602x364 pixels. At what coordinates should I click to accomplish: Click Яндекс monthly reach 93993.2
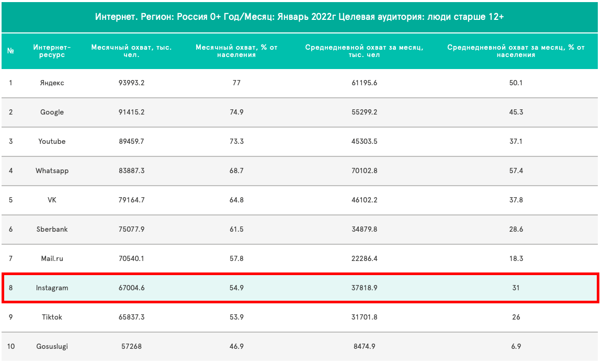[131, 83]
